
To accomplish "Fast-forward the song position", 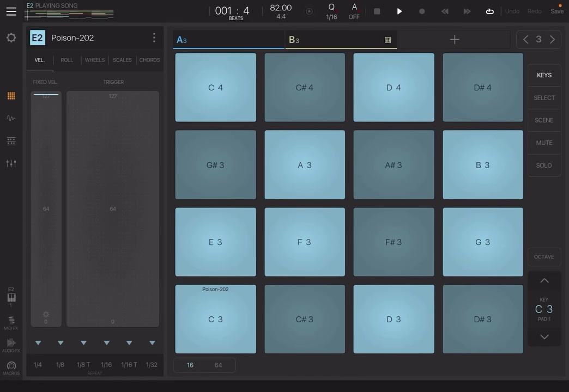I will 467,11.
